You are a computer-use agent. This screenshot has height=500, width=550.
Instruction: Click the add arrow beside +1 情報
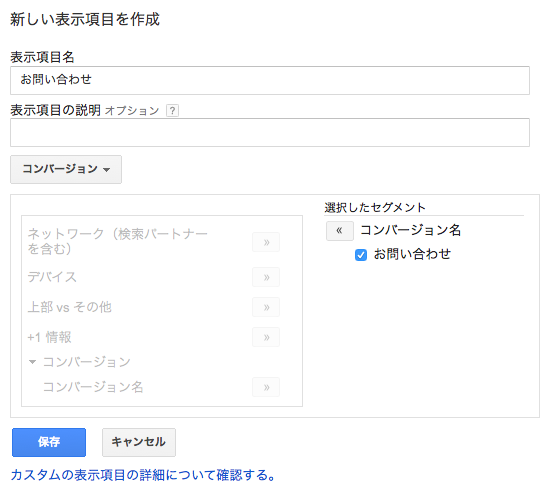pos(266,337)
